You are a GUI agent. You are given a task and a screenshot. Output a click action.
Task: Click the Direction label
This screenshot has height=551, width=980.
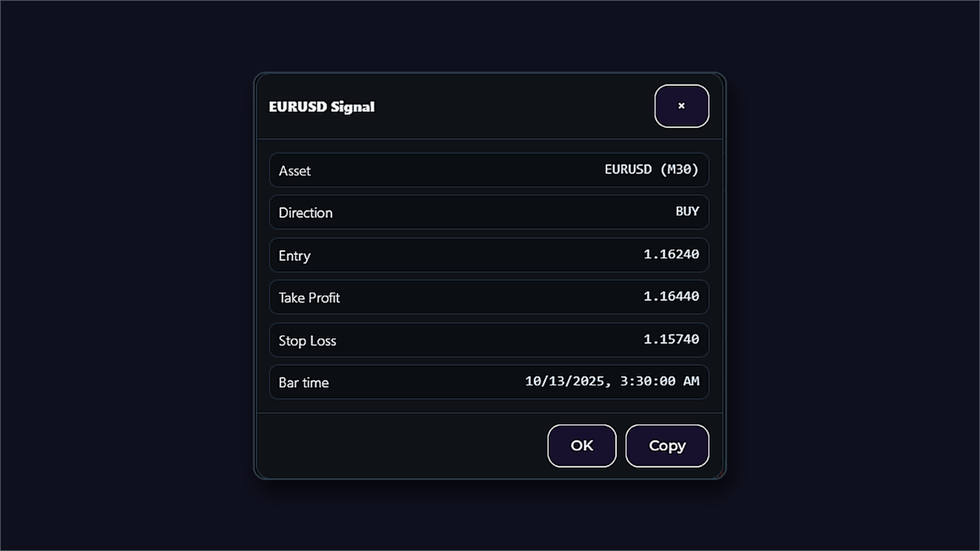coord(306,212)
